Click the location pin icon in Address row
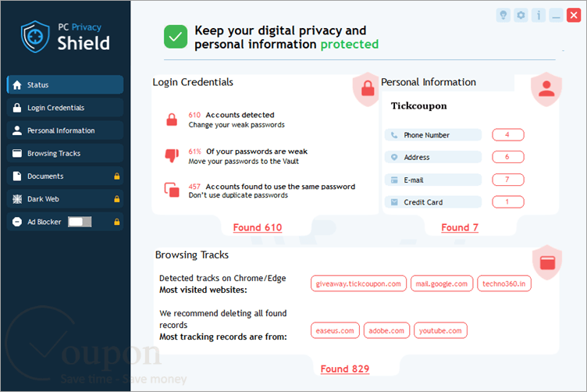This screenshot has height=392, width=587. pos(394,157)
